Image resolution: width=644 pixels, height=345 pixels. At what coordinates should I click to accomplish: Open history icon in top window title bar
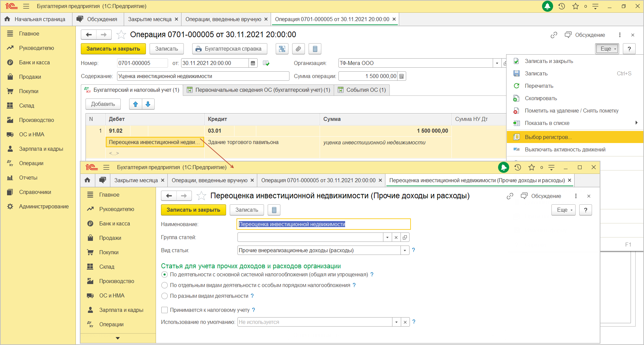[562, 6]
